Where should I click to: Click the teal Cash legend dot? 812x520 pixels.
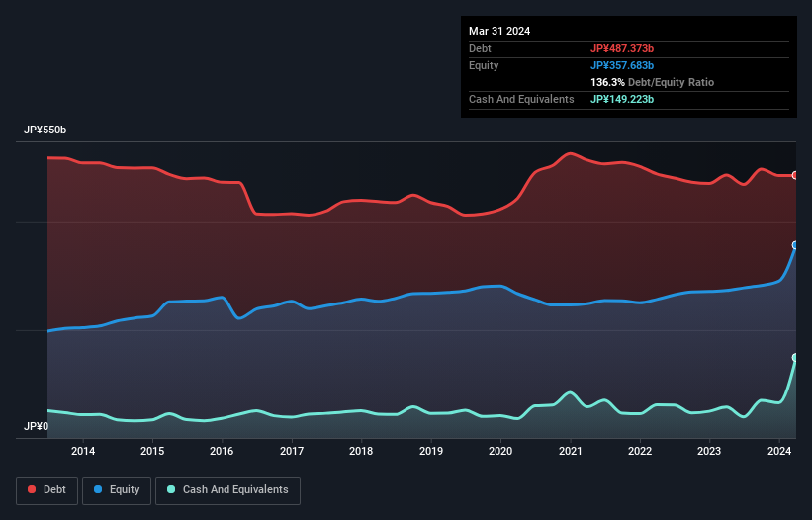171,489
